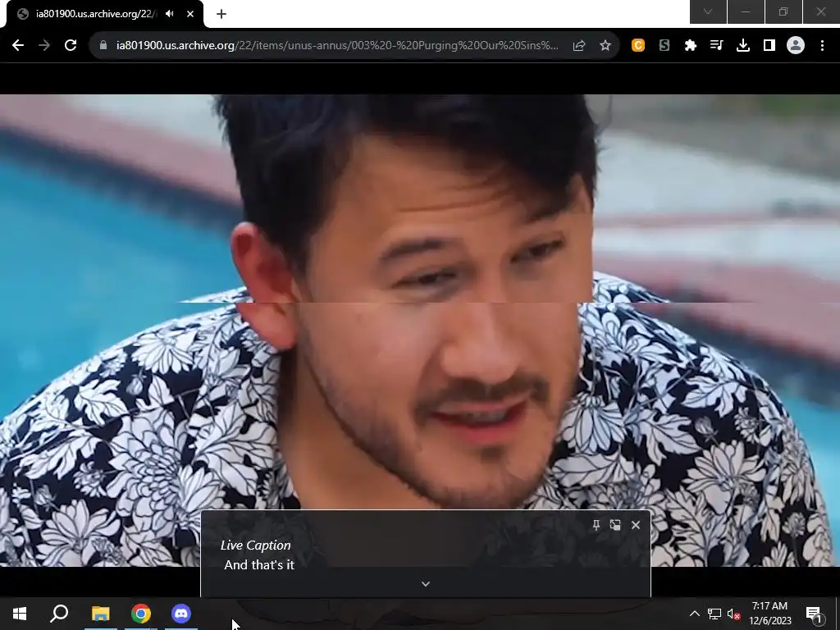Toggle the browser side panel
The height and width of the screenshot is (630, 840).
click(x=769, y=46)
